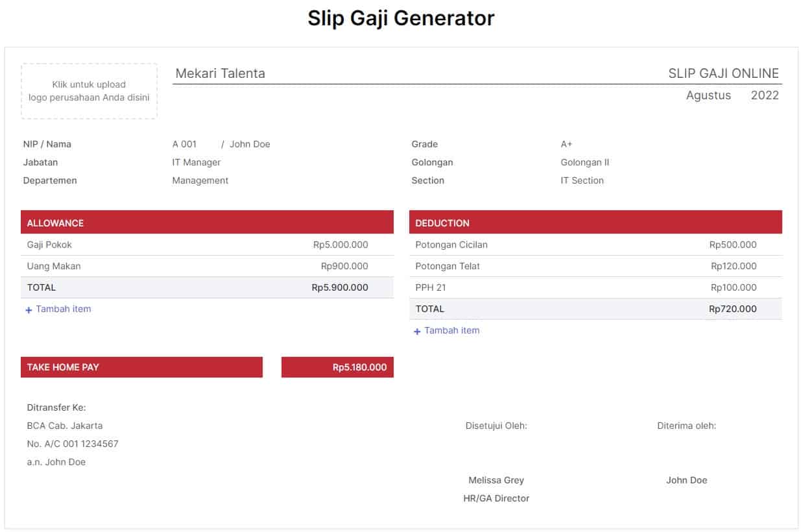Click the Grade label
The width and height of the screenshot is (803, 532).
pos(424,144)
